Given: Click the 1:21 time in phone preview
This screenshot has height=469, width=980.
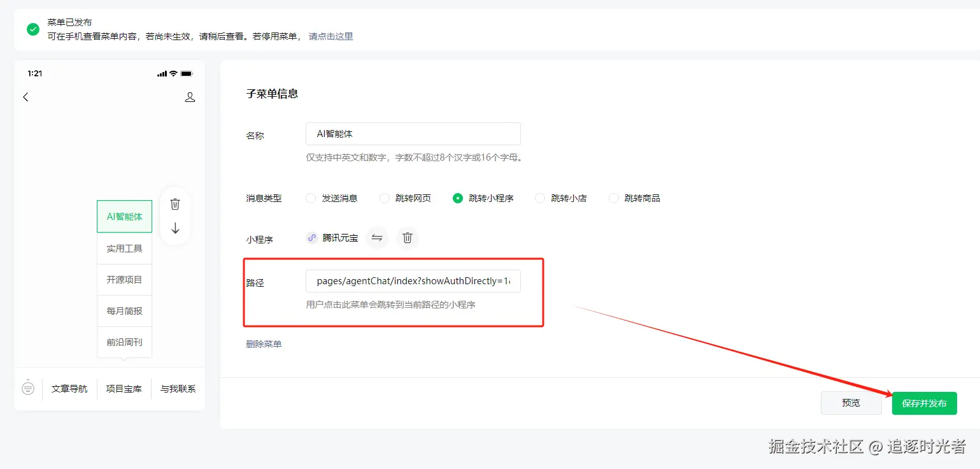Looking at the screenshot, I should tap(35, 74).
